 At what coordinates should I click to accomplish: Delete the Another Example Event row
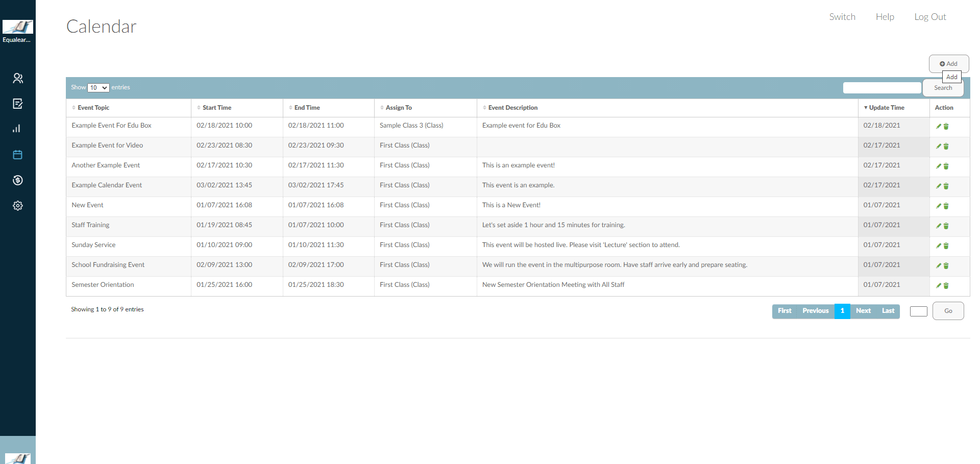[946, 166]
